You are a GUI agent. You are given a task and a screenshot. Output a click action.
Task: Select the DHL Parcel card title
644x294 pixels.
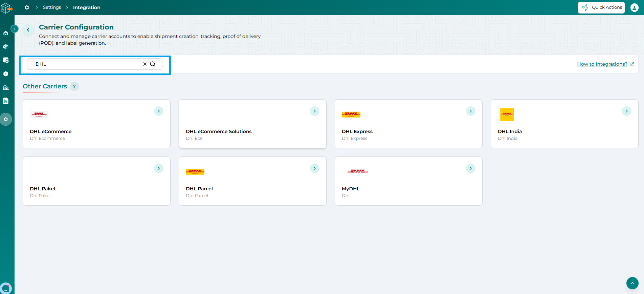pyautogui.click(x=199, y=189)
